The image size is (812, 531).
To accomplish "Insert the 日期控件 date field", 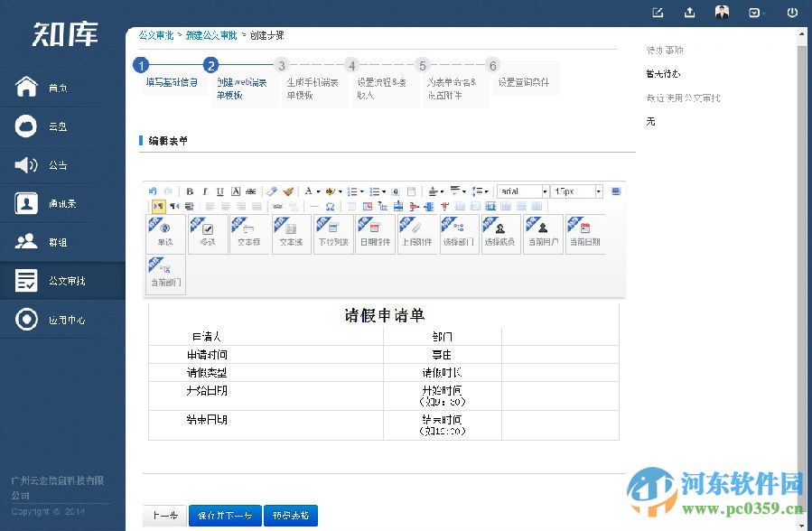I will [x=374, y=233].
